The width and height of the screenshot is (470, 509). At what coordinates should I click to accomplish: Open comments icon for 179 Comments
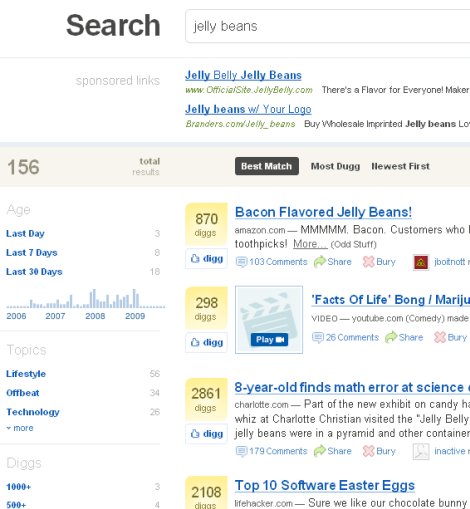tap(241, 451)
